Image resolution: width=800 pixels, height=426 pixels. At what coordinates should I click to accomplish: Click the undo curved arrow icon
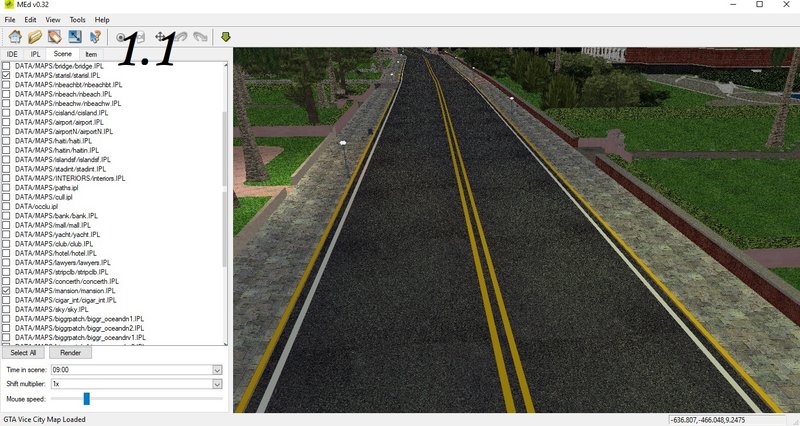[181, 37]
